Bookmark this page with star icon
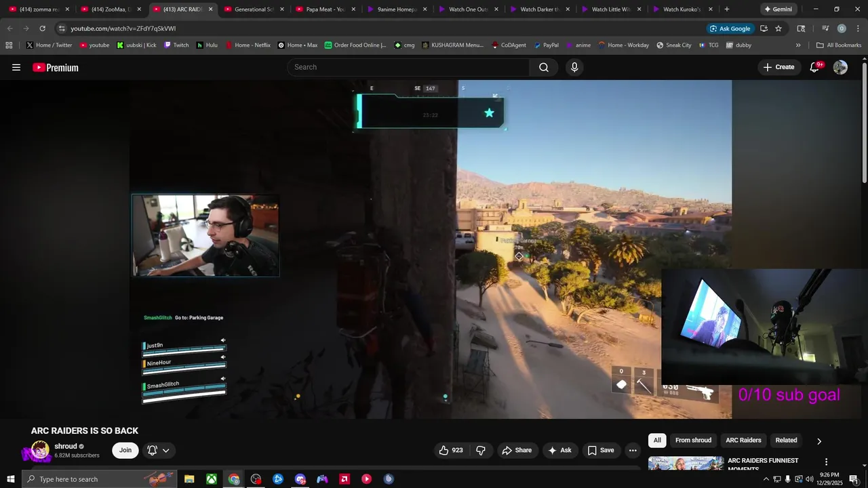The image size is (868, 488). pyautogui.click(x=778, y=28)
